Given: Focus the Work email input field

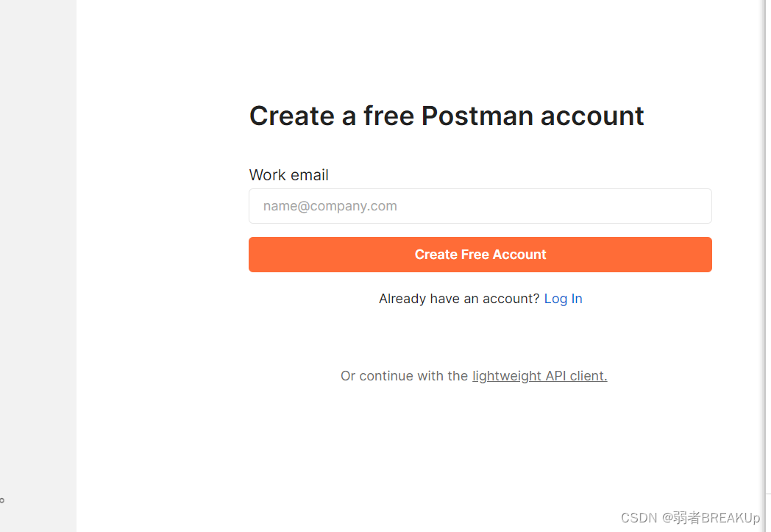Looking at the screenshot, I should coord(480,206).
